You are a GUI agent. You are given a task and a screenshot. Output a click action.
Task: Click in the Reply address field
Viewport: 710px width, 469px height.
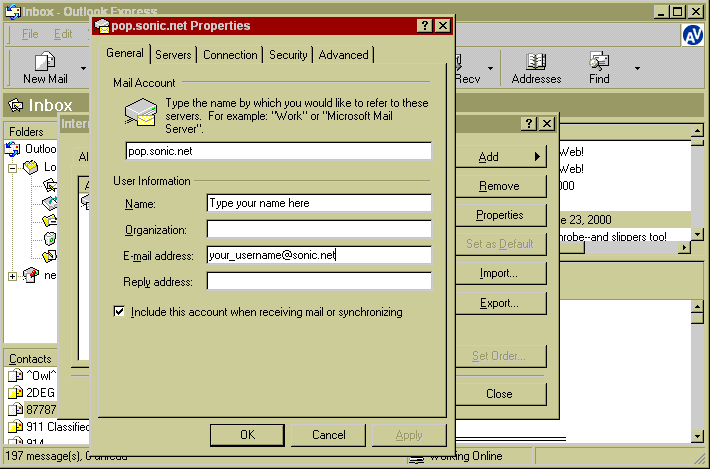pyautogui.click(x=319, y=281)
